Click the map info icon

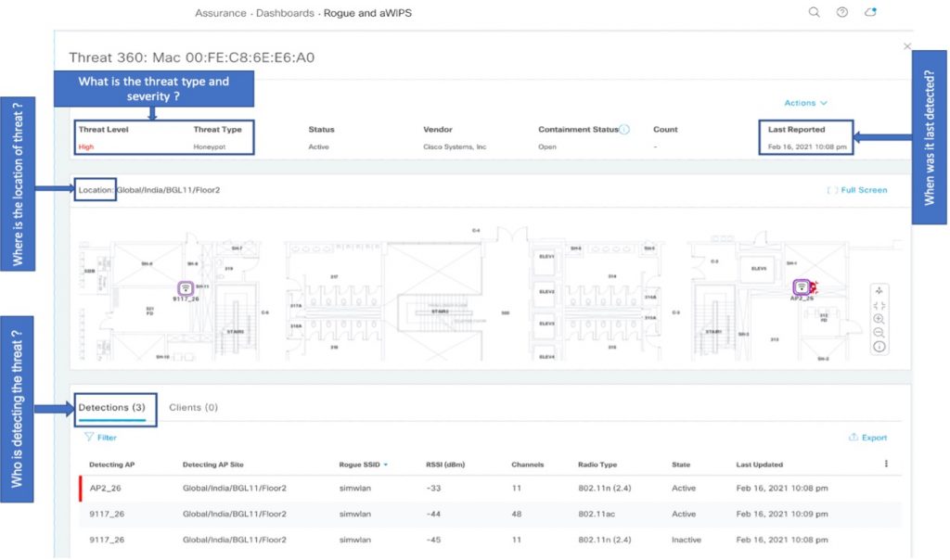click(x=879, y=347)
